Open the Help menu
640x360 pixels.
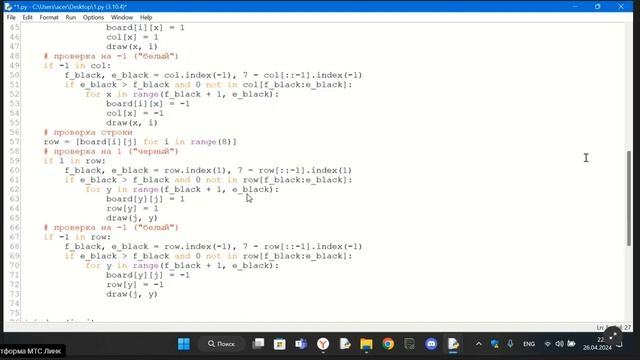click(x=146, y=18)
